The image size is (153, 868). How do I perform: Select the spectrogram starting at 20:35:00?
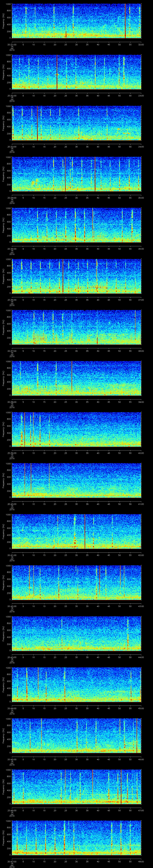pyautogui.click(x=77, y=225)
